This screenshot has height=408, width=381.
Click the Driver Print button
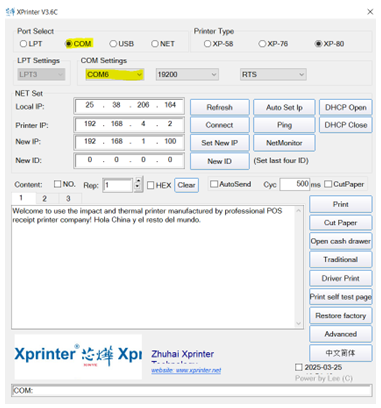(x=341, y=278)
